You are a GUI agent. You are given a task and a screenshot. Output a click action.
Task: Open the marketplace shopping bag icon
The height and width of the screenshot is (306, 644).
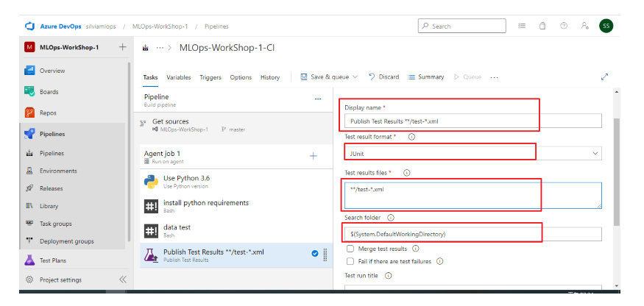pyautogui.click(x=542, y=26)
